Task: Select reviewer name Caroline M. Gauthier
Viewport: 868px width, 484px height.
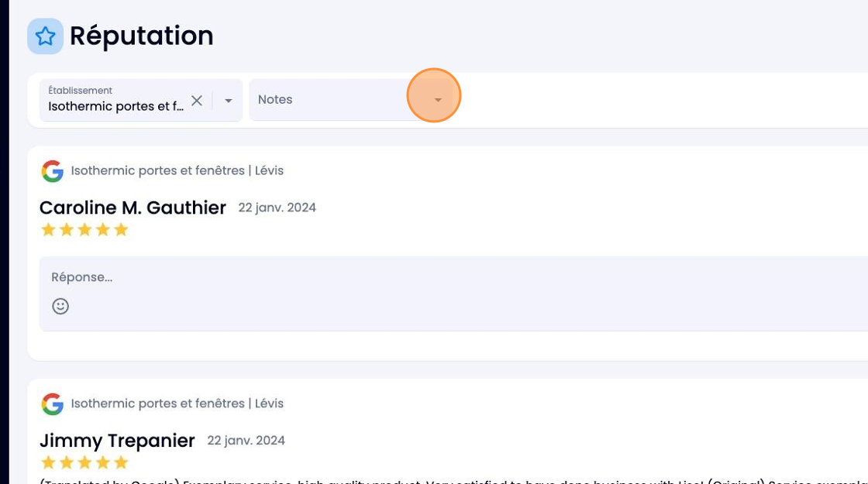Action: [133, 208]
